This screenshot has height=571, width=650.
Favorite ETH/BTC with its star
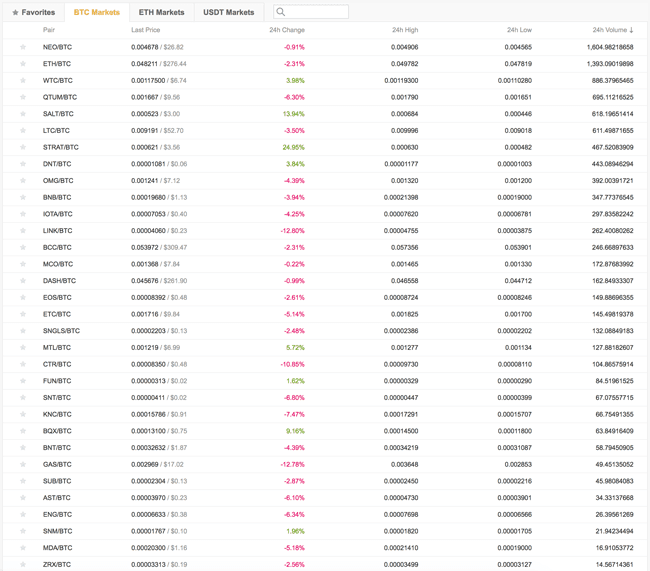click(x=23, y=63)
